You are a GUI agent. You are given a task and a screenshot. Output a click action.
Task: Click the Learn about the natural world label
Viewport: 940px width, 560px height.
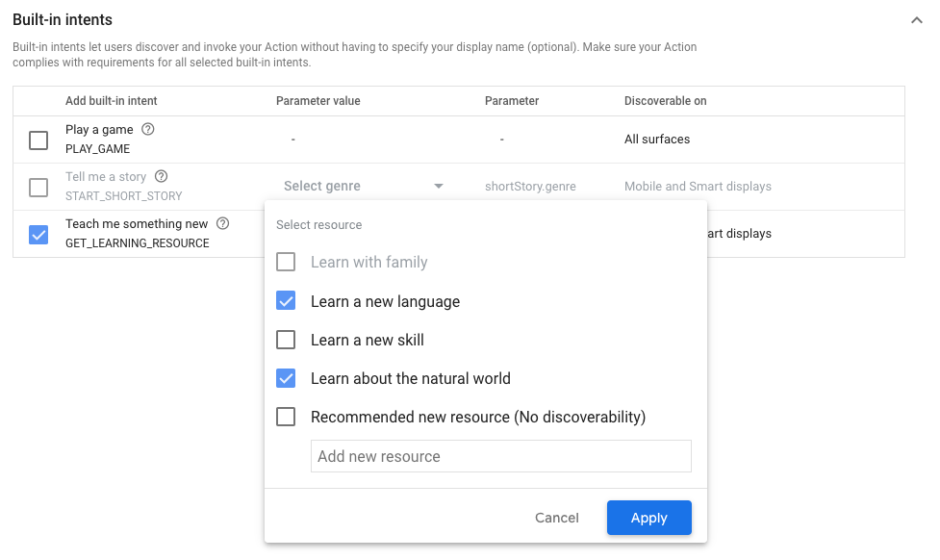[x=410, y=379]
